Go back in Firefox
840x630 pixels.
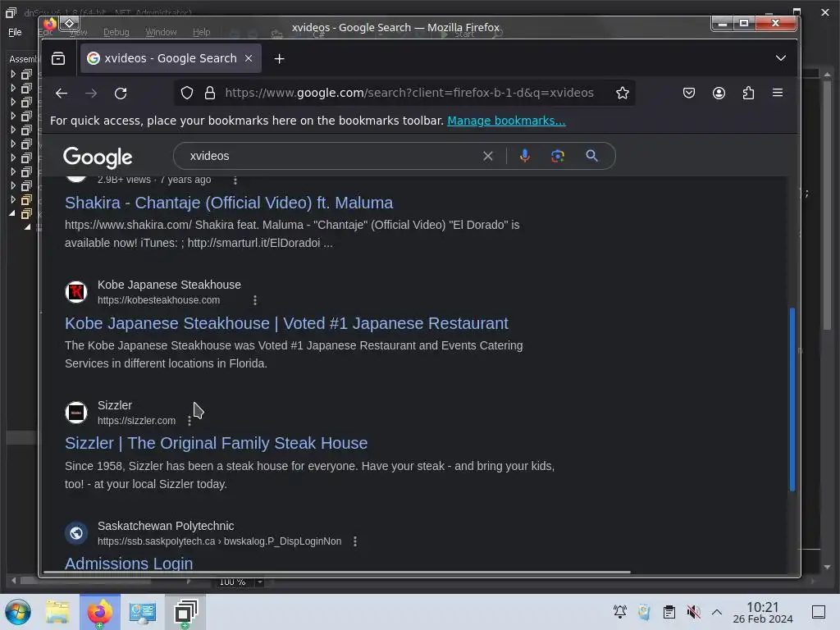tap(62, 94)
